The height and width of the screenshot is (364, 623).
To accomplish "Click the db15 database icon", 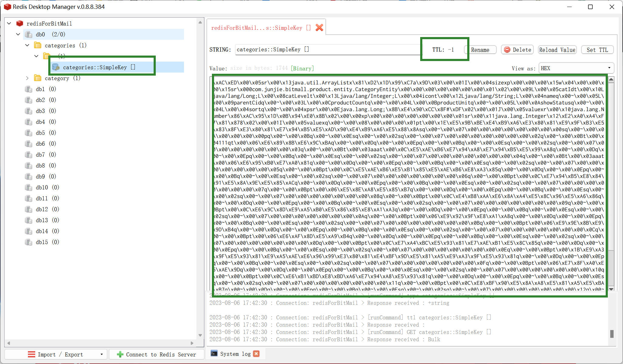I will click(x=29, y=242).
